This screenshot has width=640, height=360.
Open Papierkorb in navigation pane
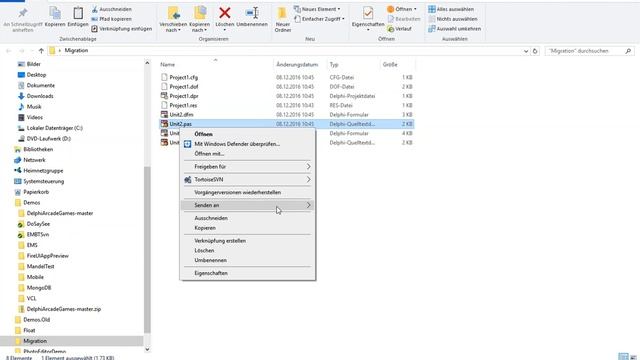pos(36,192)
